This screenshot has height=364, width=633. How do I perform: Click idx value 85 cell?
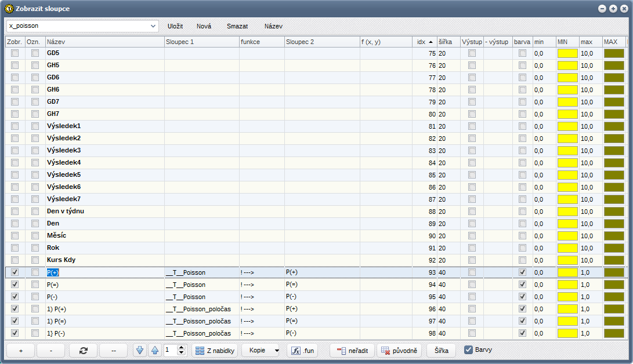pos(425,175)
